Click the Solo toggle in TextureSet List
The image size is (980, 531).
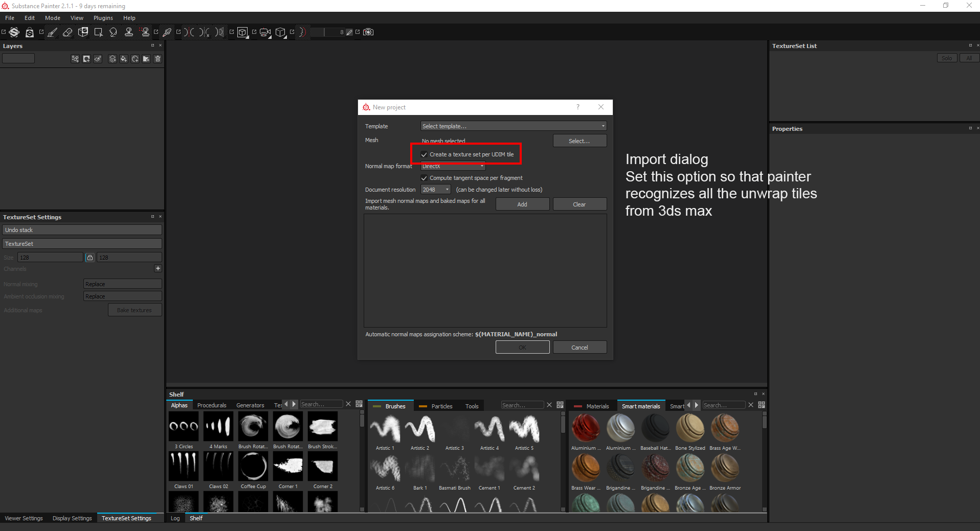click(947, 58)
